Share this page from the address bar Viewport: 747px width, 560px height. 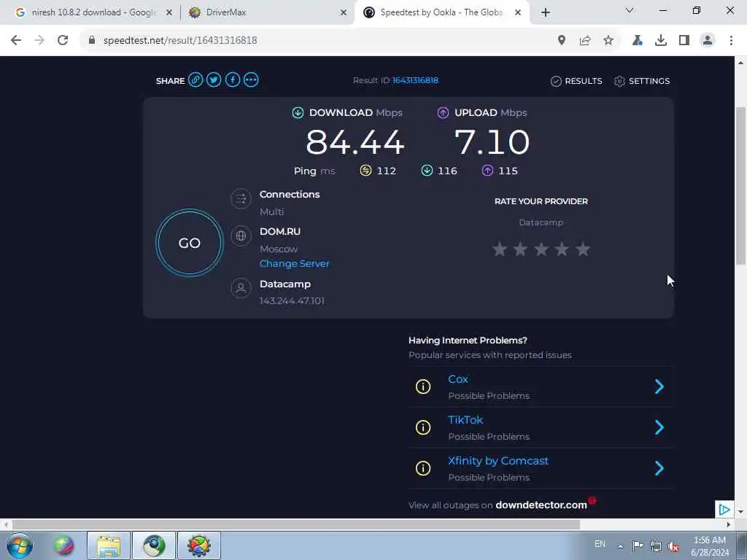pos(585,41)
